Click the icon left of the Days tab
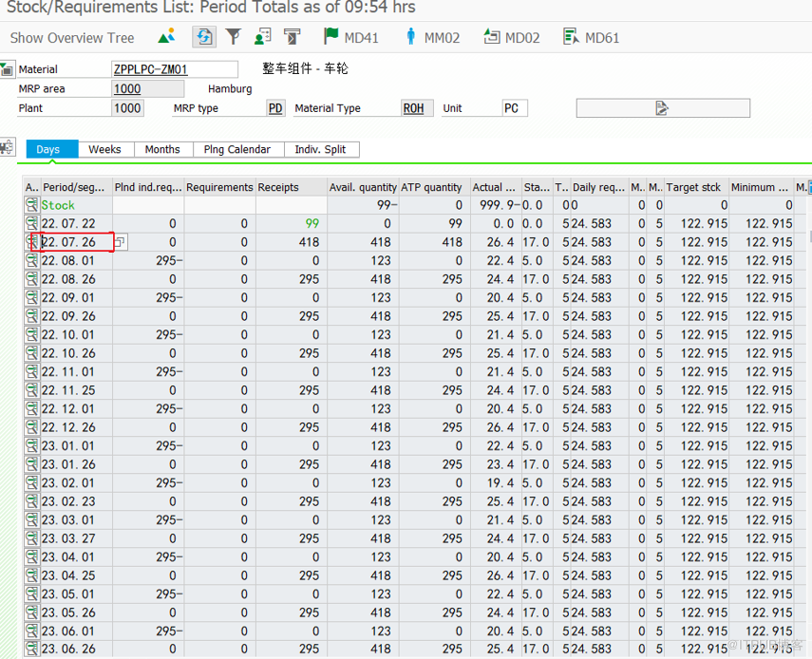 point(8,148)
